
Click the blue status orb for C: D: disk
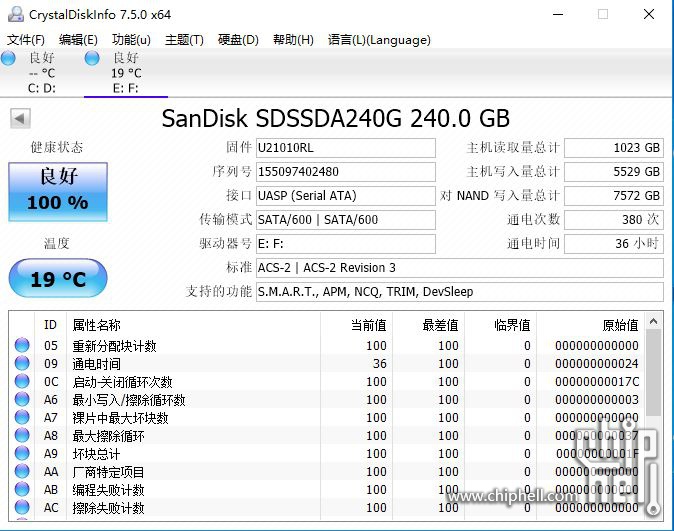8,58
